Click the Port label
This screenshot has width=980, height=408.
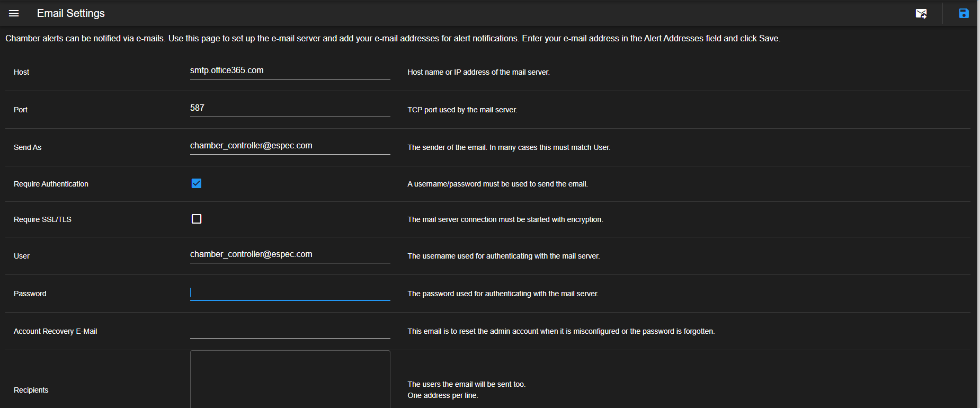point(21,110)
